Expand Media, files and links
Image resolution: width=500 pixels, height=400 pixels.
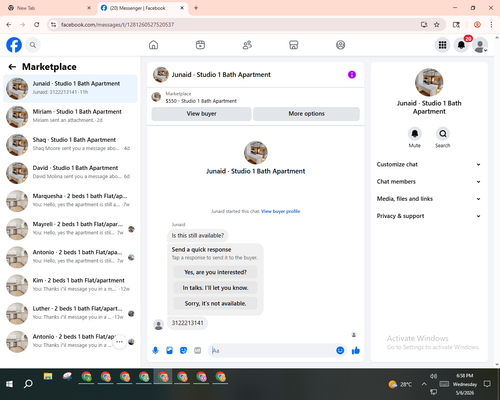pos(429,199)
